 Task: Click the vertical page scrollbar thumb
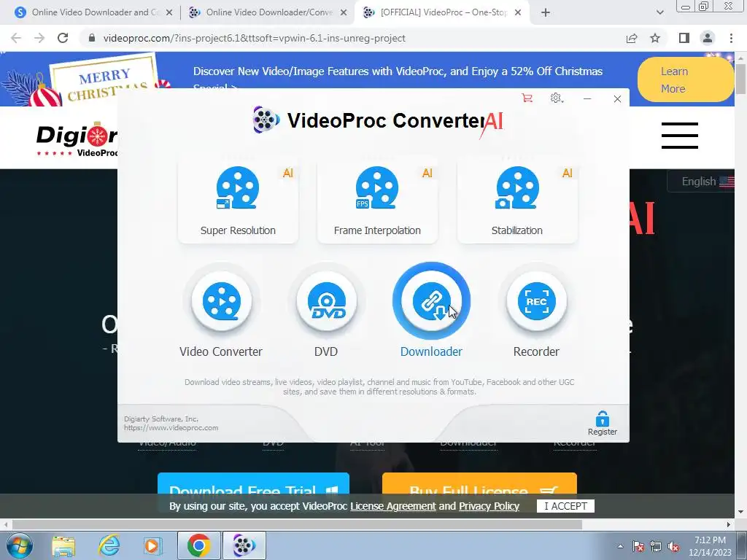coord(741,78)
